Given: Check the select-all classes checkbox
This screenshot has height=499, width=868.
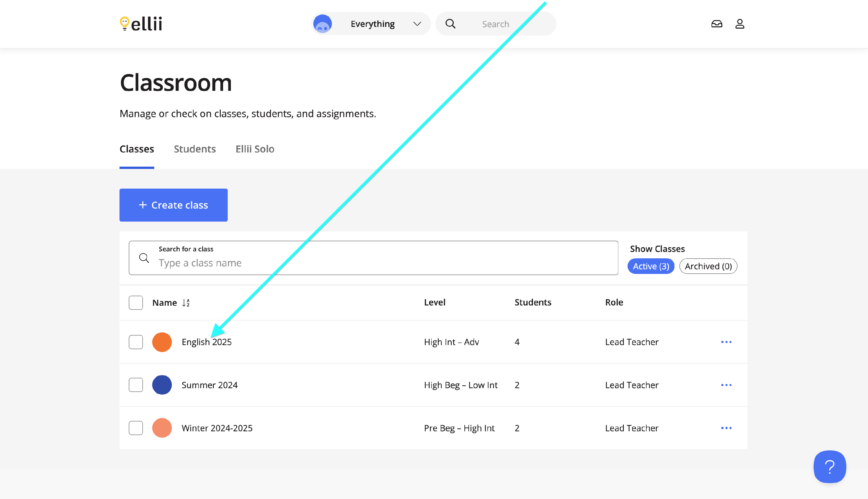Looking at the screenshot, I should click(x=136, y=303).
